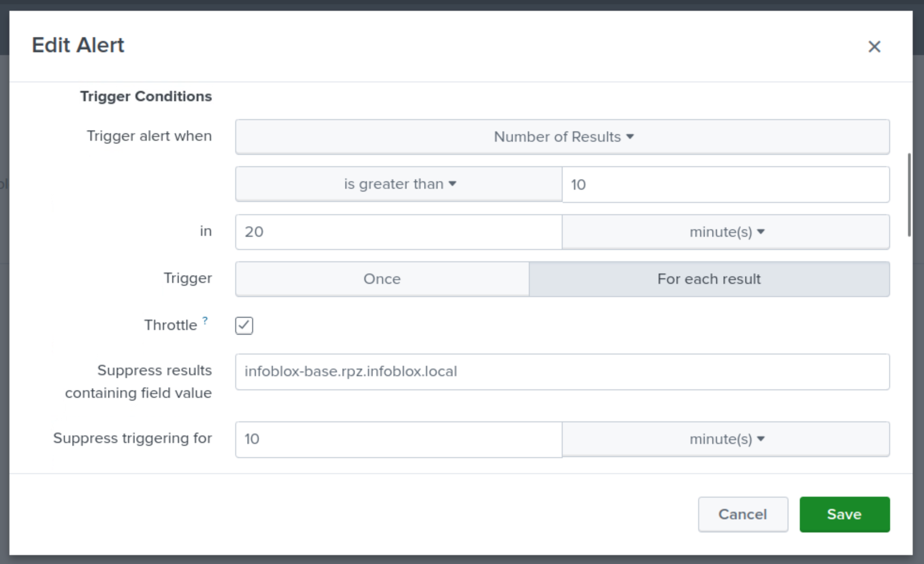Click the results threshold field containing 10
924x564 pixels.
coord(725,185)
